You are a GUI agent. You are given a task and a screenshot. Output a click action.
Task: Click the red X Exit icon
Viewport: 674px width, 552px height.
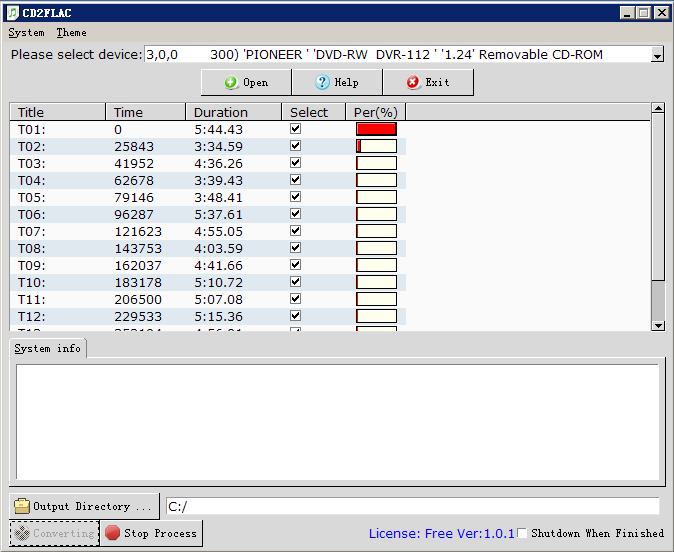[x=413, y=82]
